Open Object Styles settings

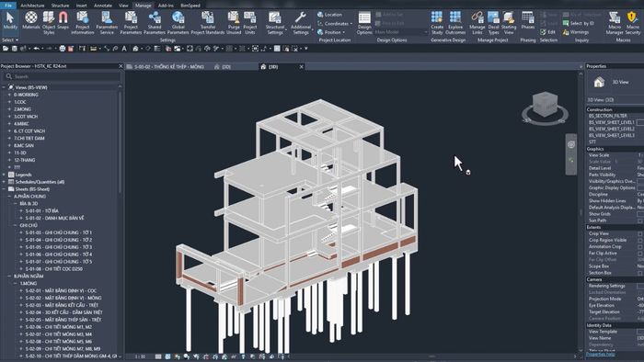(49, 23)
